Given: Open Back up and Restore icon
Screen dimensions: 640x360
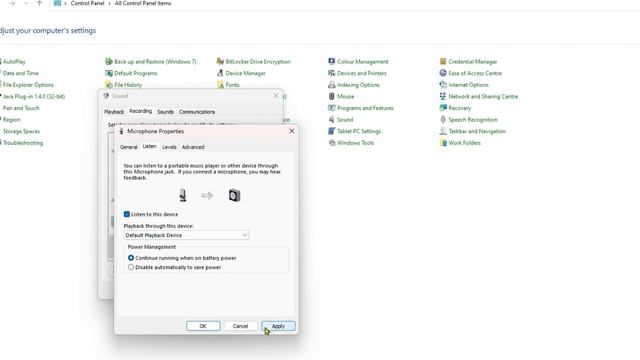Looking at the screenshot, I should click(x=109, y=62).
